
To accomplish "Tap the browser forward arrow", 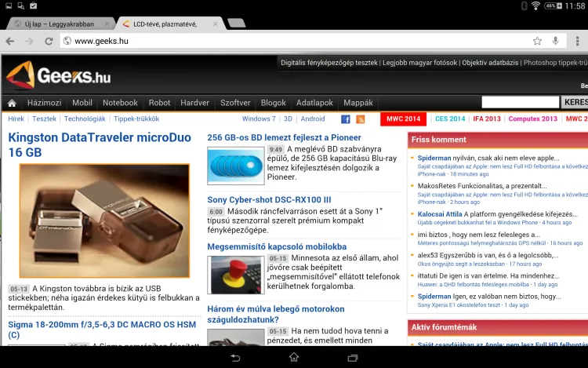I will (x=29, y=41).
